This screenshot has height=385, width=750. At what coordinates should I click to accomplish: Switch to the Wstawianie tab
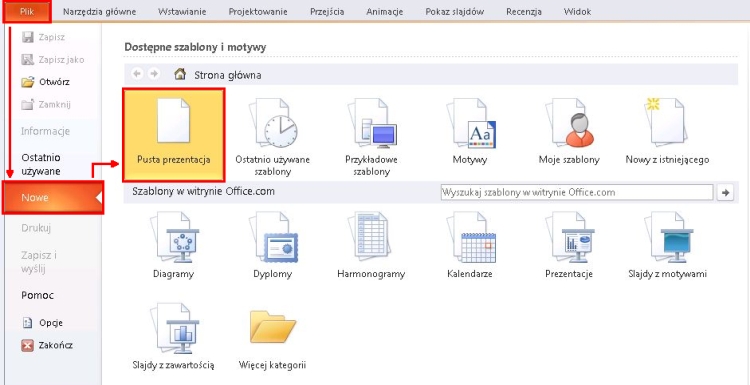click(181, 12)
